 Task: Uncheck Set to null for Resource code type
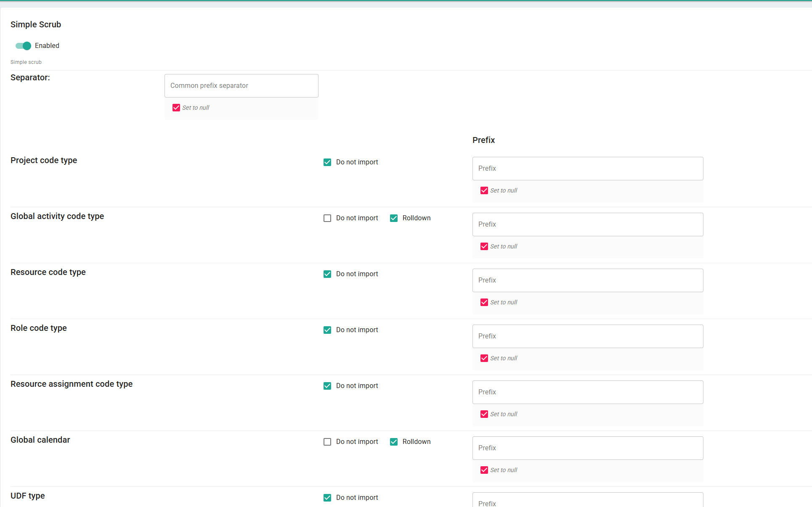pyautogui.click(x=484, y=303)
